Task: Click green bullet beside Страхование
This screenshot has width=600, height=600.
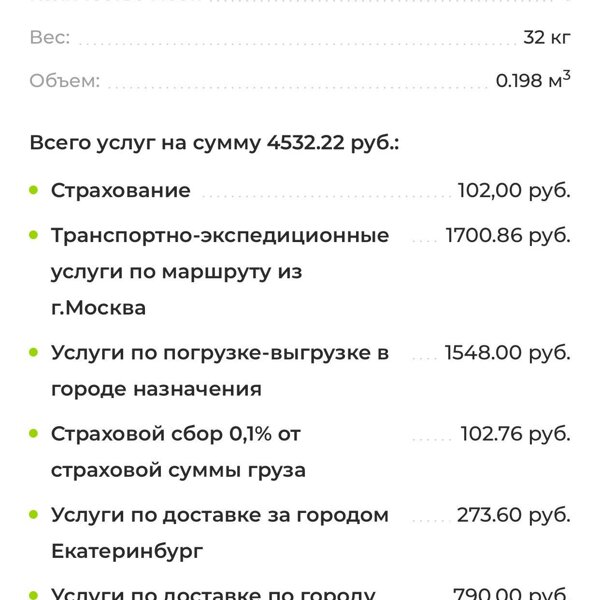Action: [x=34, y=190]
